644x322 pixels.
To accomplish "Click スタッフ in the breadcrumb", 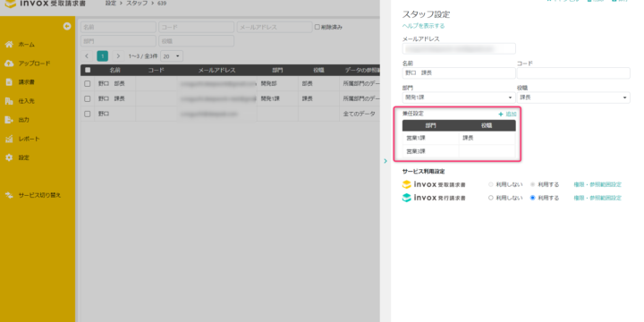I will 136,4.
